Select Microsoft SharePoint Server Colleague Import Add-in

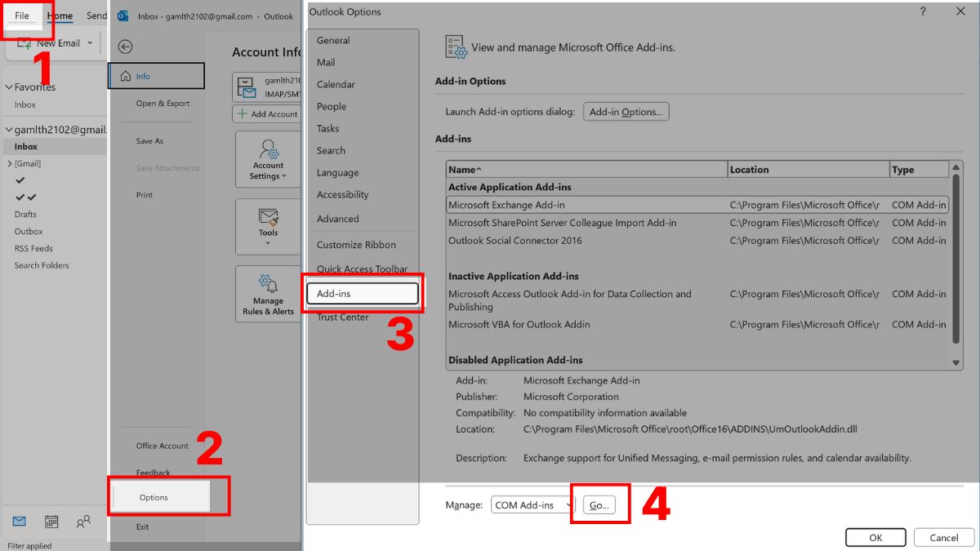pos(697,223)
